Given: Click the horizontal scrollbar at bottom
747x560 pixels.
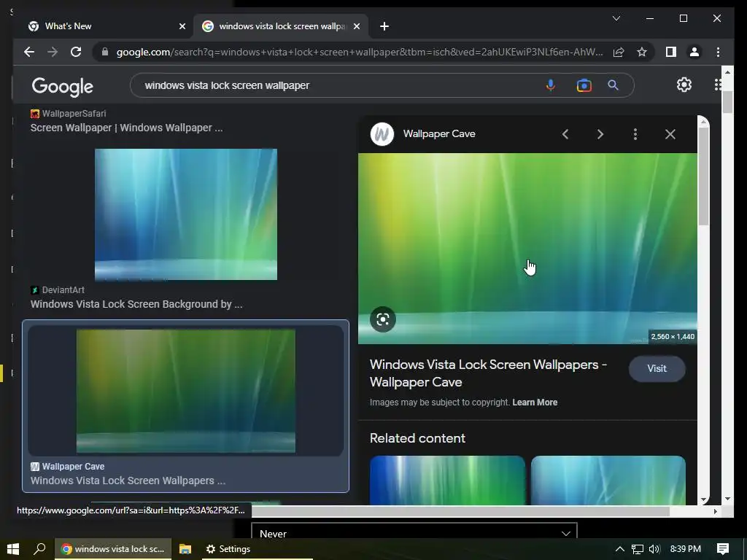Looking at the screenshot, I should pyautogui.click(x=460, y=511).
